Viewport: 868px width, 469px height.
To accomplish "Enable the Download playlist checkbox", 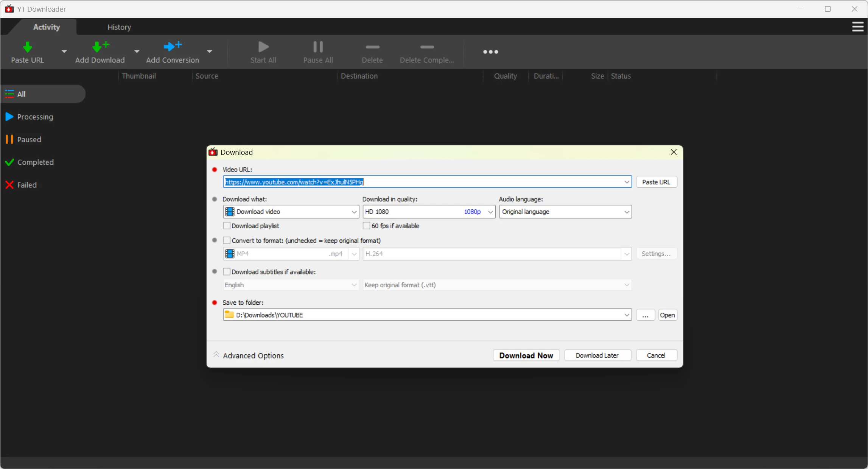I will [227, 226].
